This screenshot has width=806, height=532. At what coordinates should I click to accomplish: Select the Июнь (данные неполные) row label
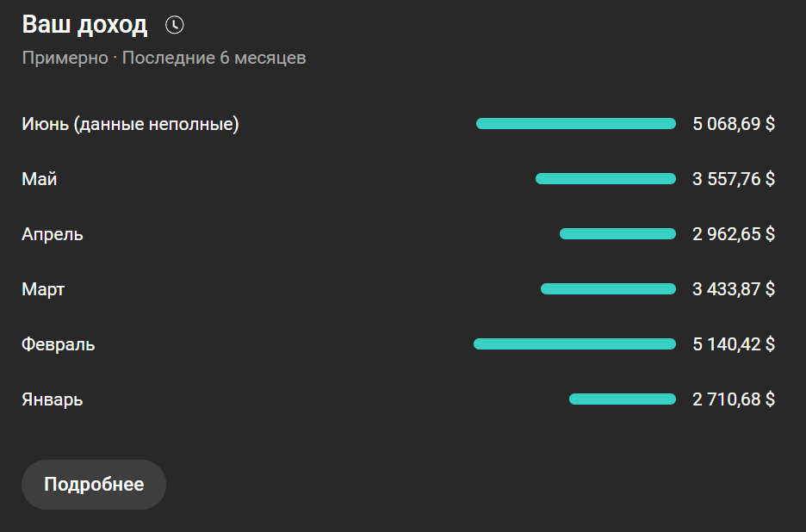pyautogui.click(x=130, y=124)
